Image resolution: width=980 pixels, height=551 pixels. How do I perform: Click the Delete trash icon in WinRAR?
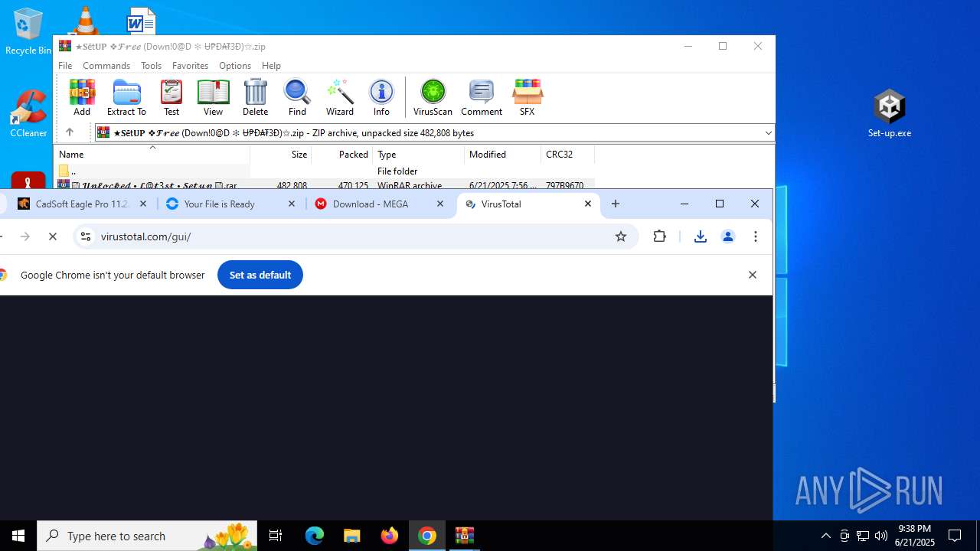(x=255, y=97)
